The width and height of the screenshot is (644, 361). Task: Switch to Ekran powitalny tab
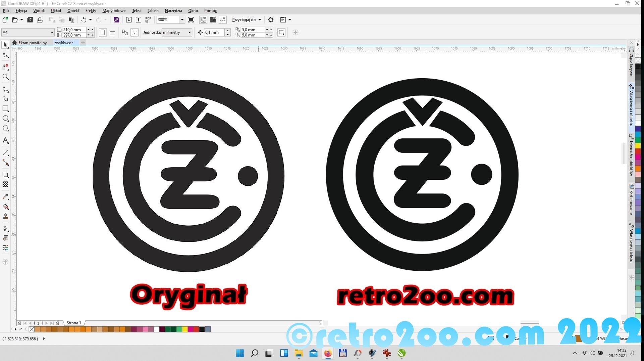point(32,43)
